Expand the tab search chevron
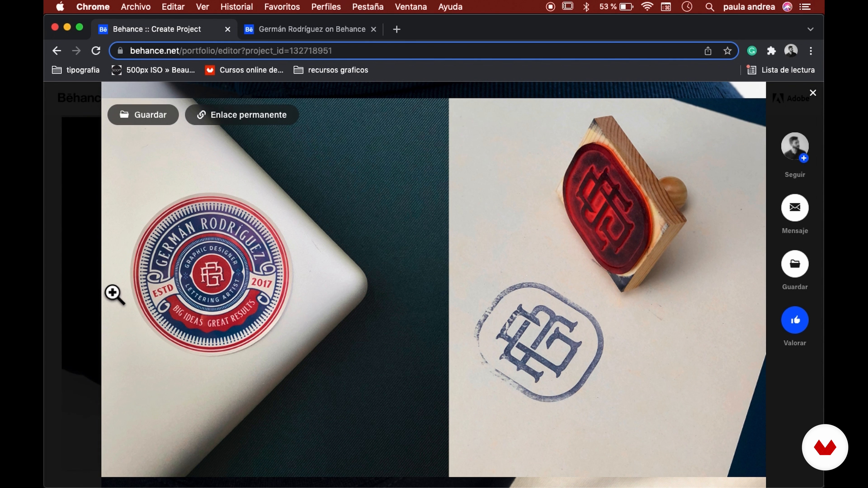Viewport: 868px width, 488px height. click(810, 29)
